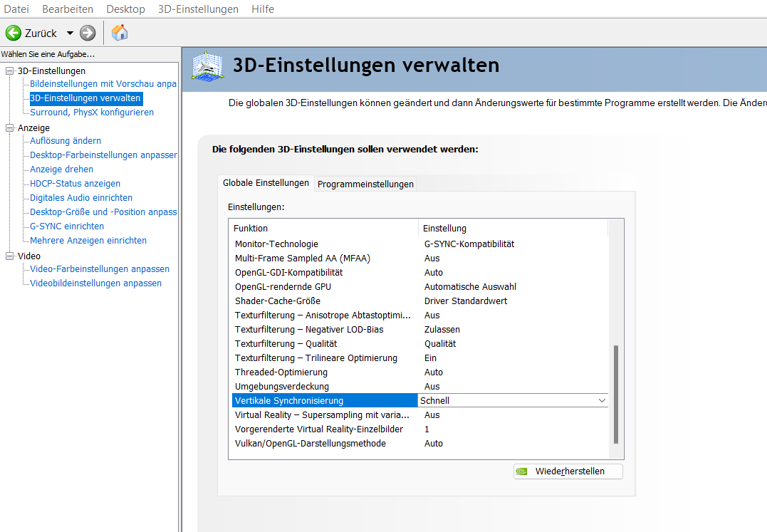Open Desktop-Farbeinstellungen anpassen
Viewport: 767px width, 532px height.
click(x=103, y=155)
